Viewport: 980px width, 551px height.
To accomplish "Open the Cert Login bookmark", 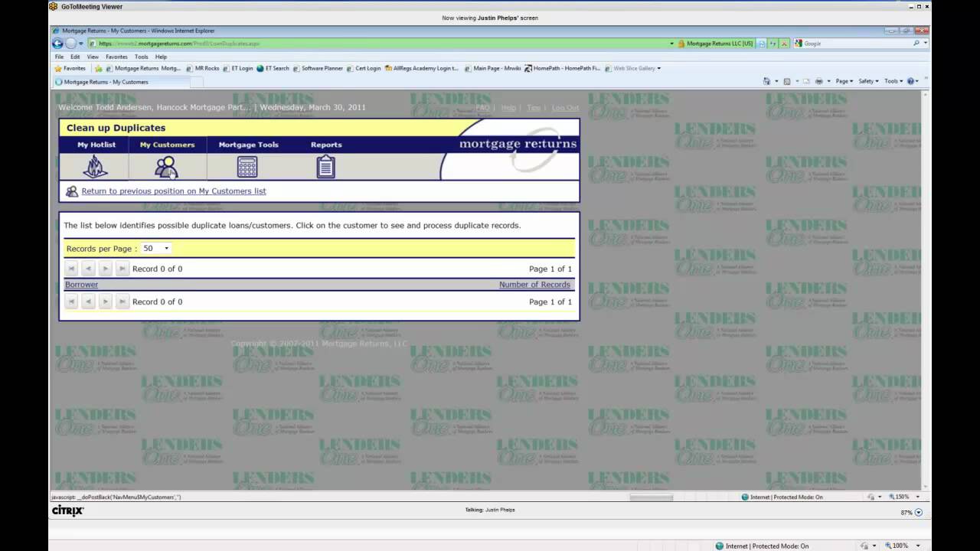I will [x=364, y=68].
